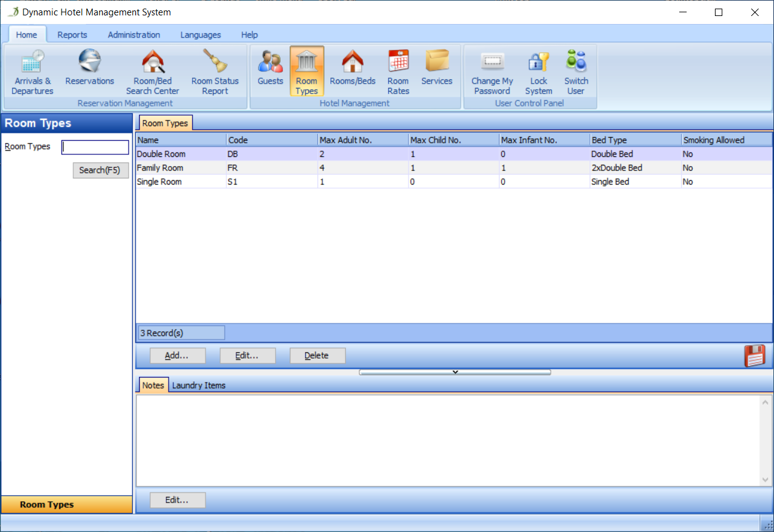Screen dimensions: 774x532
Task: Switch to the Administration tab
Action: pyautogui.click(x=134, y=35)
